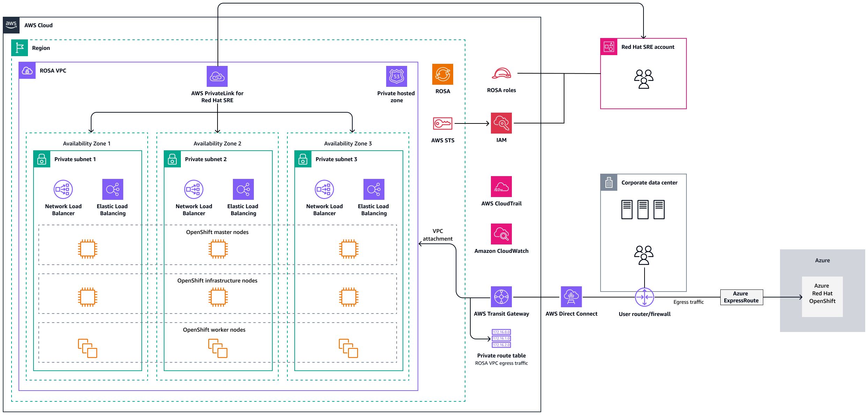
Task: Open the AWS Transit Gateway icon
Action: [501, 297]
